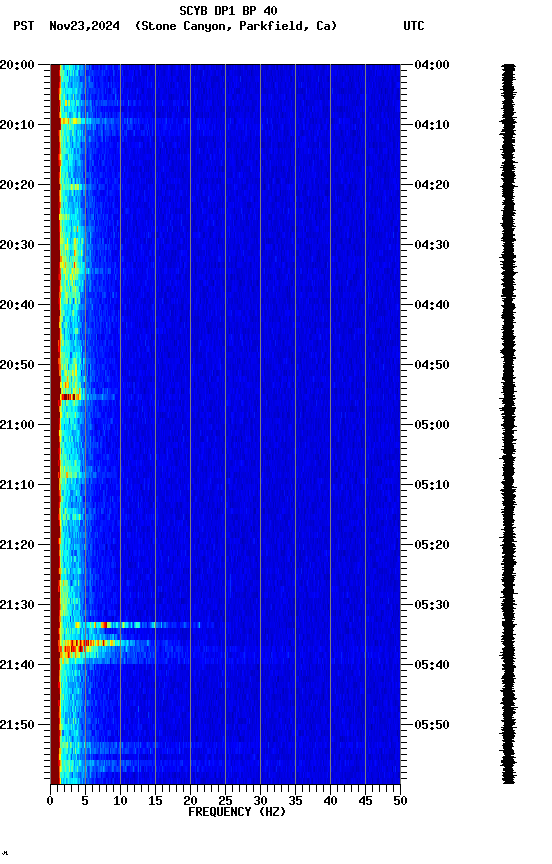Click the UTC time label "04:50"
Viewport: 552px width, 864px height.
(x=432, y=365)
